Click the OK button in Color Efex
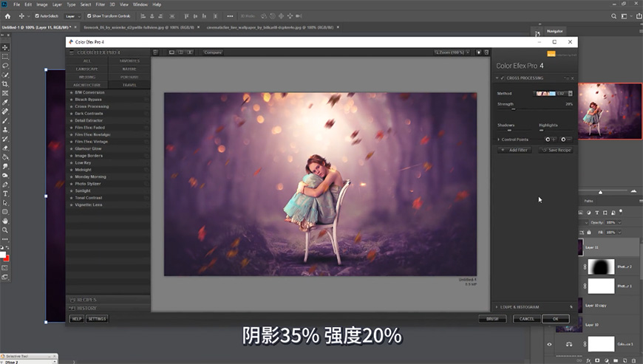 click(x=556, y=319)
